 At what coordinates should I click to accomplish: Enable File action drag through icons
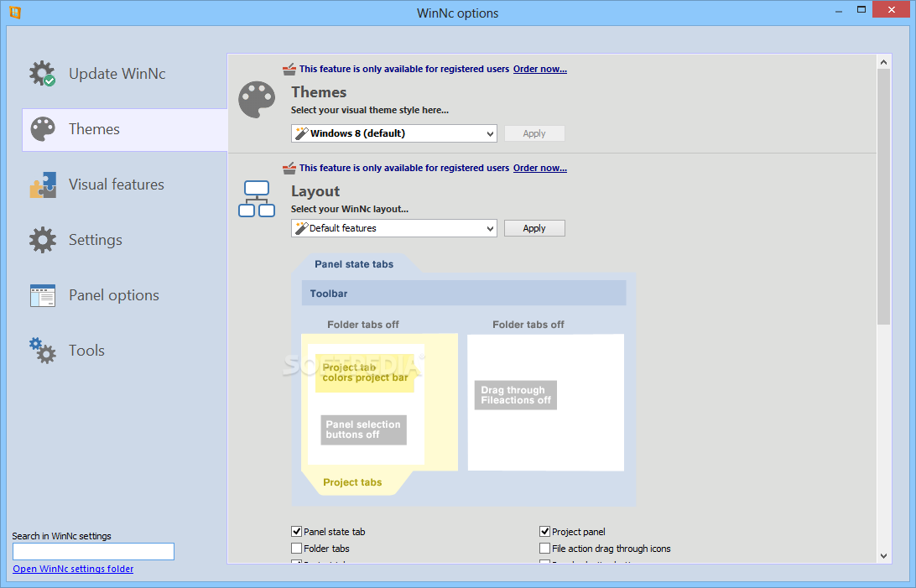[x=544, y=549]
